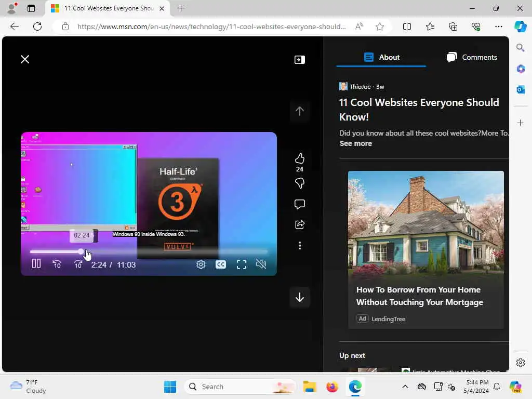The width and height of the screenshot is (532, 399).
Task: Refresh the current page
Action: point(37,26)
